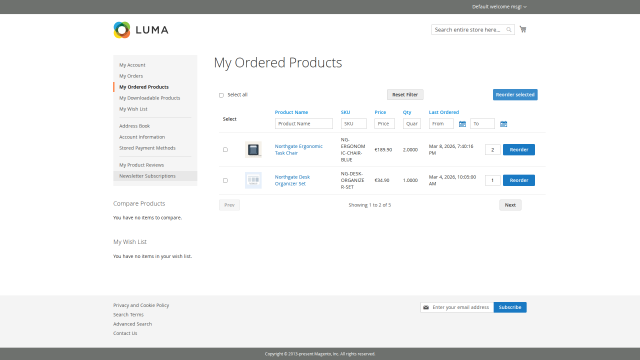The height and width of the screenshot is (360, 640).
Task: Sort by SKU column header
Action: tap(345, 112)
